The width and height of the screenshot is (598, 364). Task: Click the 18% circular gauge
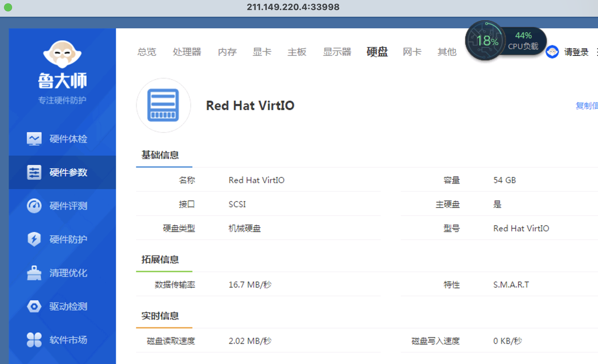pos(485,41)
